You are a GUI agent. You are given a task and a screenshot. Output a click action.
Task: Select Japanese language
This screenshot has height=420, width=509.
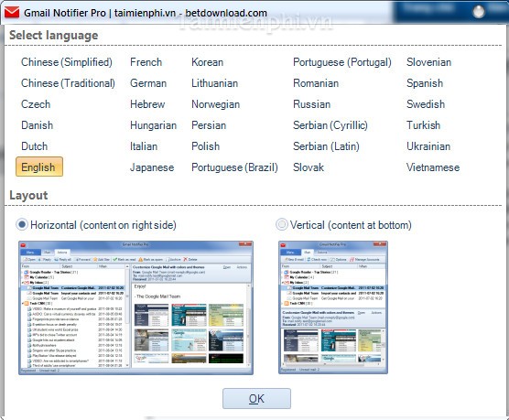152,167
